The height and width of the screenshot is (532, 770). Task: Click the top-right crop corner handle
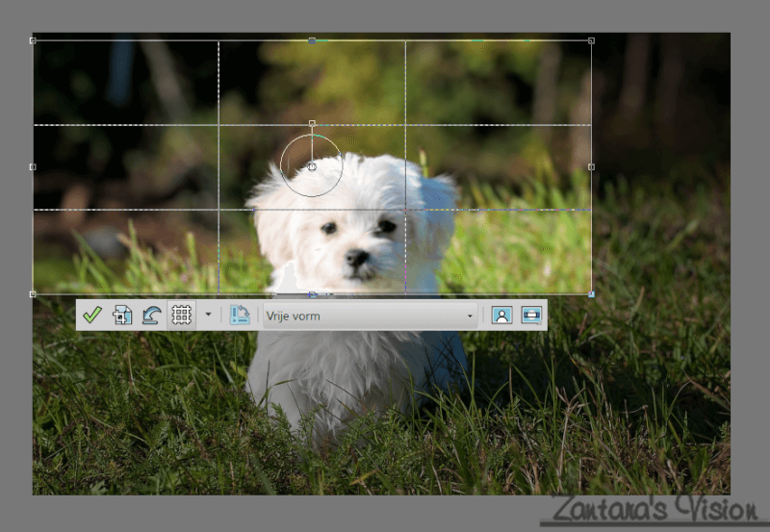coord(591,40)
